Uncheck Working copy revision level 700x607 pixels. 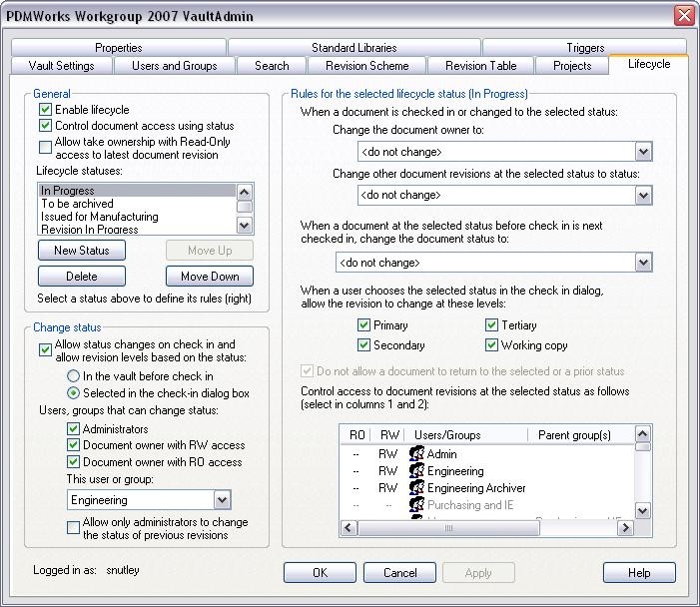click(x=491, y=345)
